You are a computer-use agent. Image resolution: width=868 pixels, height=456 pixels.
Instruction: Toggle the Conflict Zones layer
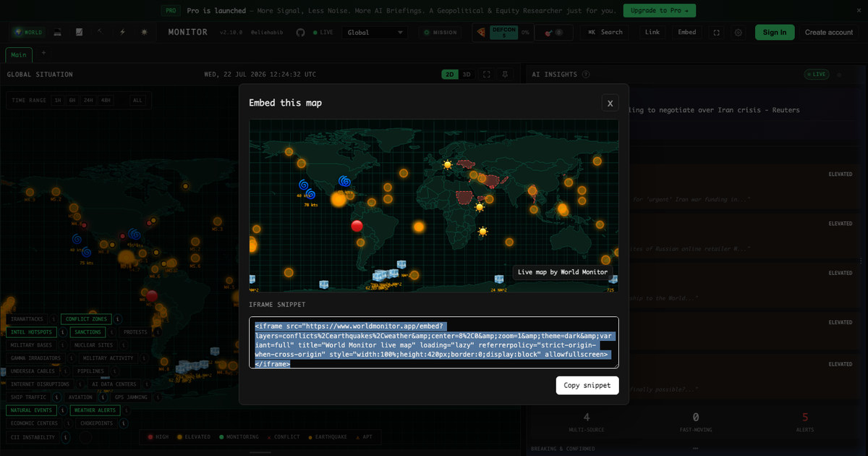click(86, 319)
